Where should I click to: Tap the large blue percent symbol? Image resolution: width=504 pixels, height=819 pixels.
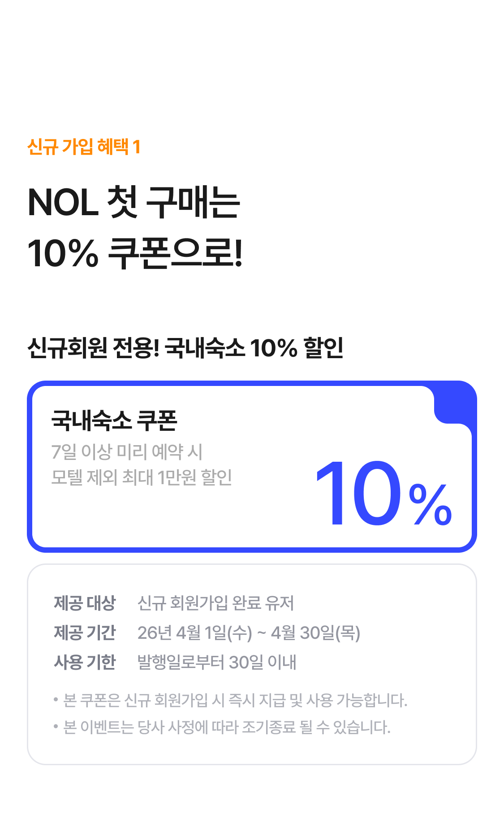pos(430,504)
